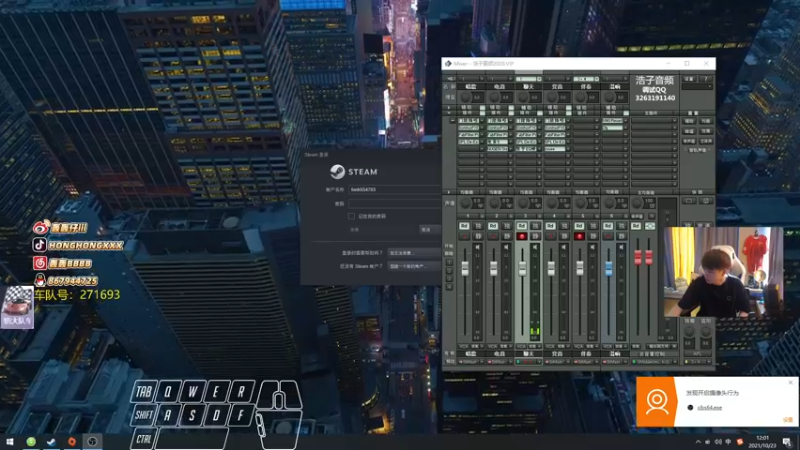This screenshot has height=450, width=800.
Task: Click the help question mark button in mixer
Action: (x=706, y=79)
